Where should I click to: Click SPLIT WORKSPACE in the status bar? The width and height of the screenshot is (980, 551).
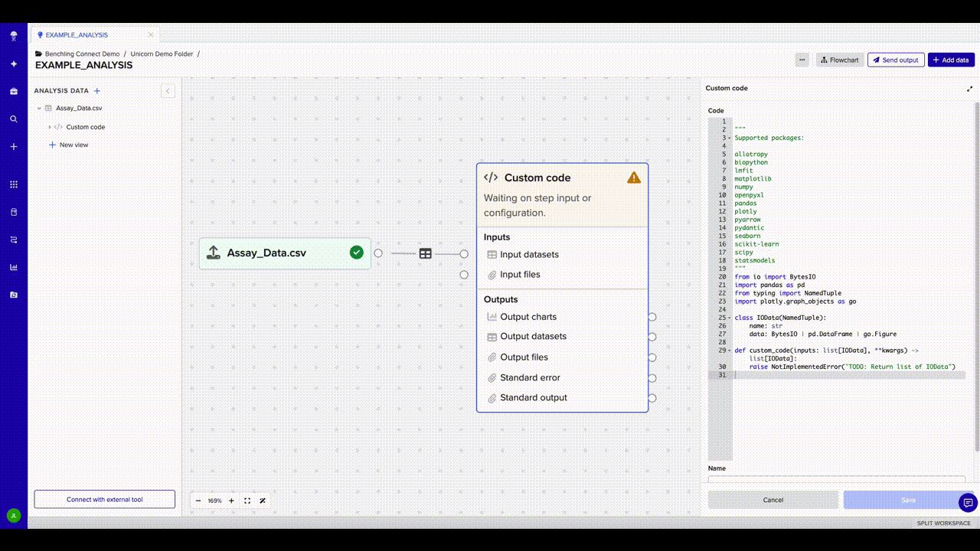944,523
